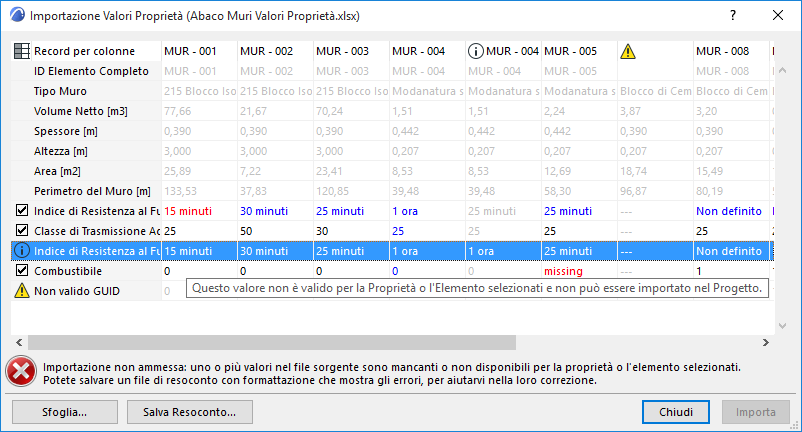
Task: Click the Classe di Trasmissione value 30
Action: tap(322, 231)
